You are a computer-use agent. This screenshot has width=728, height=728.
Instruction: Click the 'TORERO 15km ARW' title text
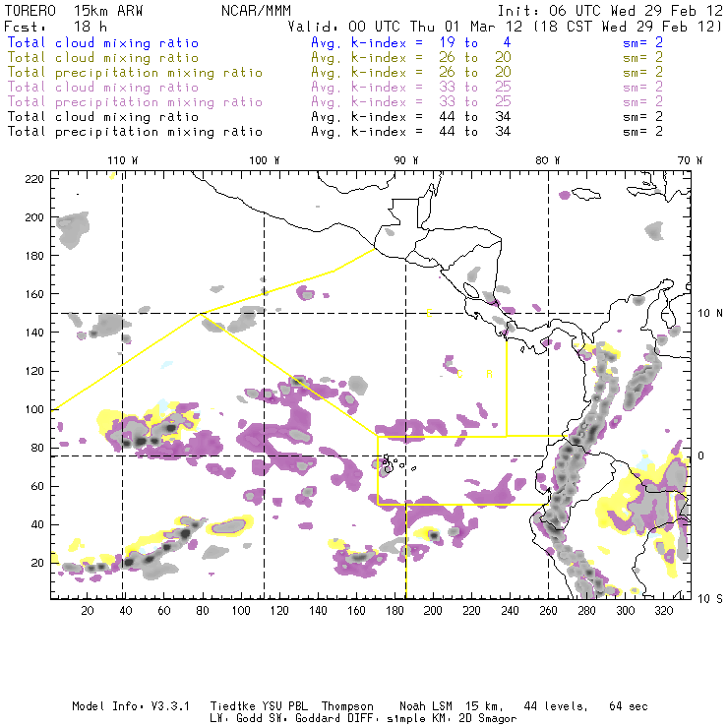74,11
